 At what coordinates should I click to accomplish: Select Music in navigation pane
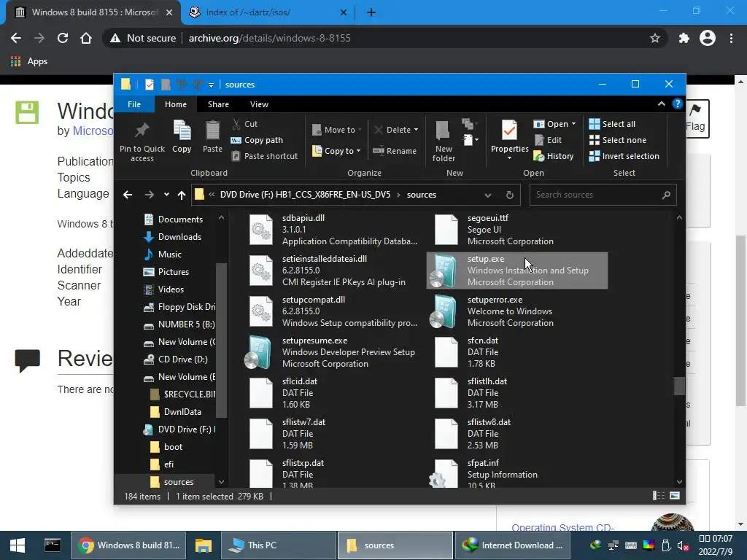pos(163,254)
